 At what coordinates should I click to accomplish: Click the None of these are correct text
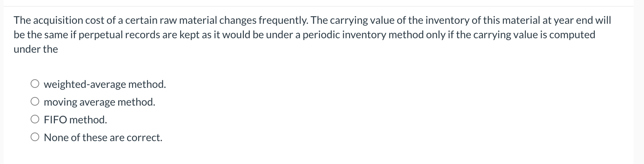103,137
